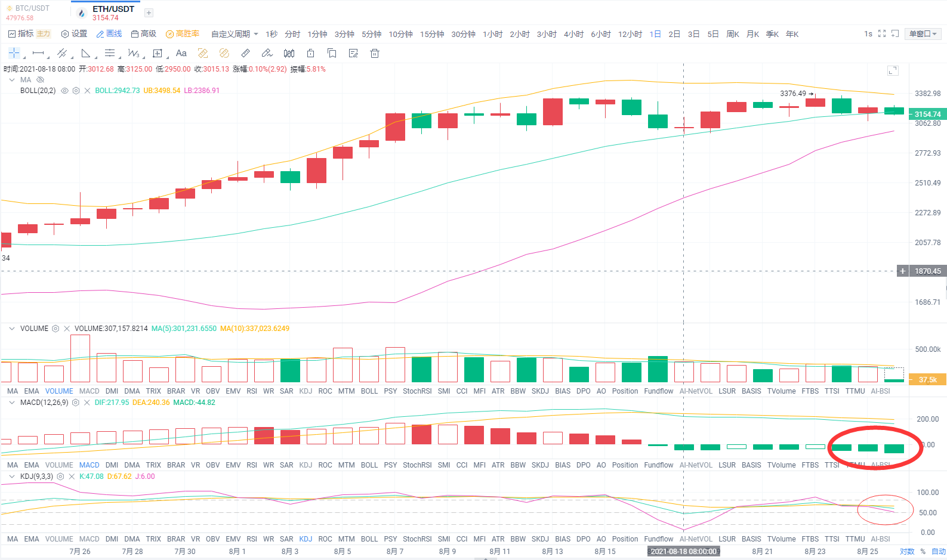The width and height of the screenshot is (947, 560).
Task: Toggle the 对数 logarithmic scale option
Action: point(907,552)
